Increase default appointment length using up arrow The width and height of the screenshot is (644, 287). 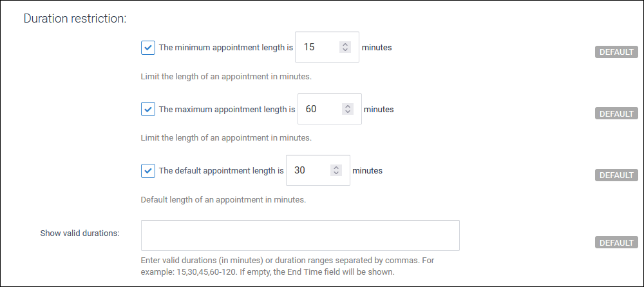[336, 168]
